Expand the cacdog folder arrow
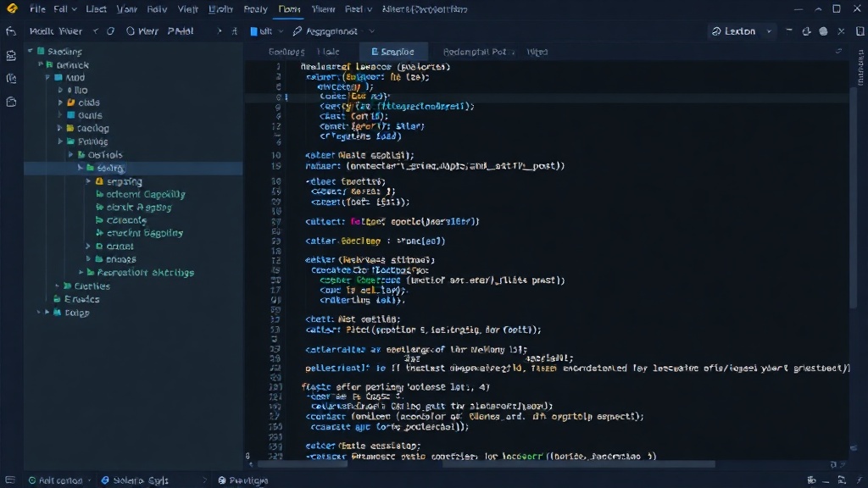This screenshot has height=488, width=868. [x=60, y=129]
